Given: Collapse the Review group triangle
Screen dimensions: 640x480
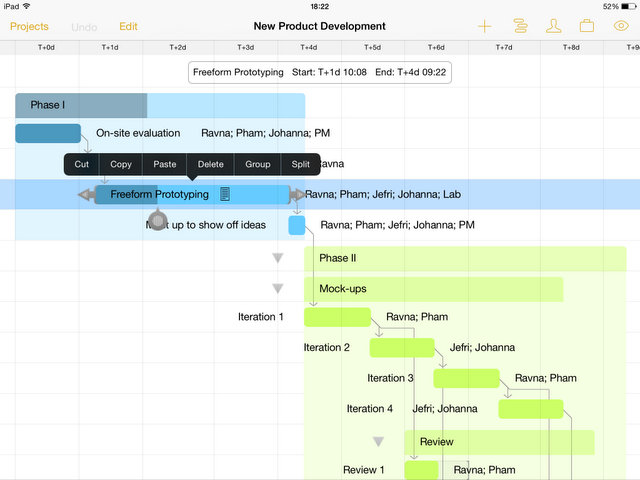Looking at the screenshot, I should [378, 442].
